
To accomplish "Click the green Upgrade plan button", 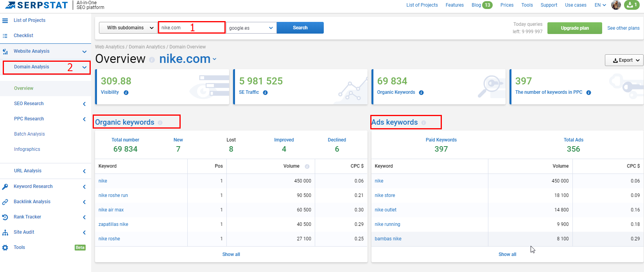I will 575,28.
